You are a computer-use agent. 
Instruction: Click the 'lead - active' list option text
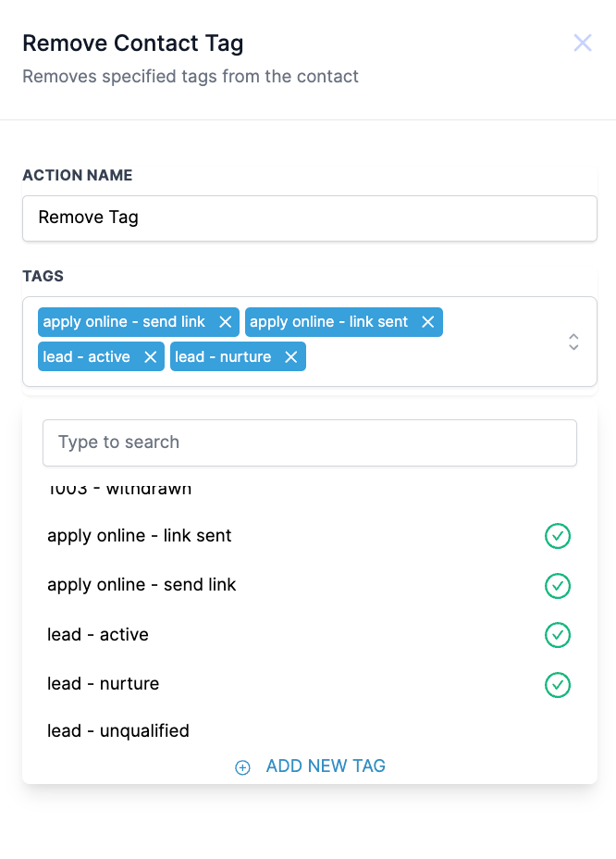click(x=98, y=635)
